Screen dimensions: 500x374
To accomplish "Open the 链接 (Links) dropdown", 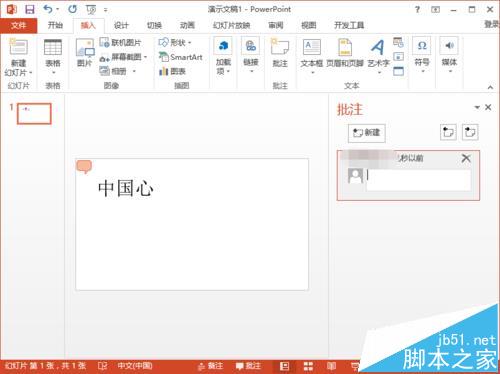I will [251, 56].
